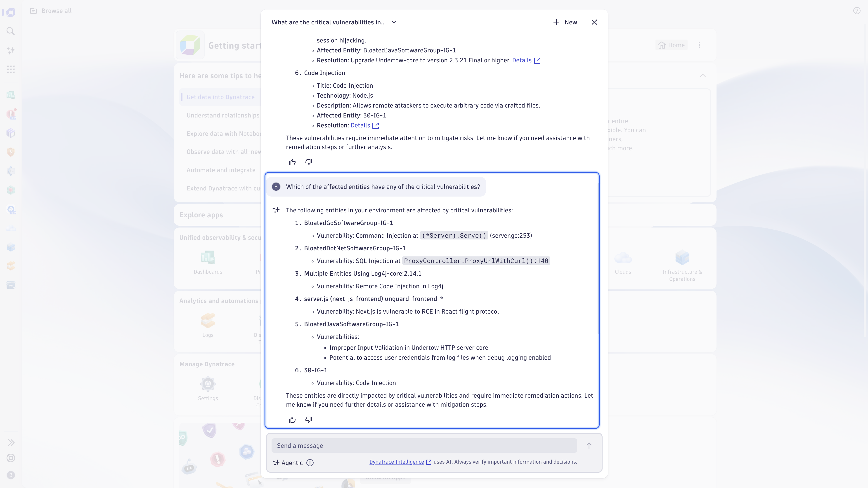Click the help question-mark icon top right
Screen dimensions: 868x488
click(857, 10)
